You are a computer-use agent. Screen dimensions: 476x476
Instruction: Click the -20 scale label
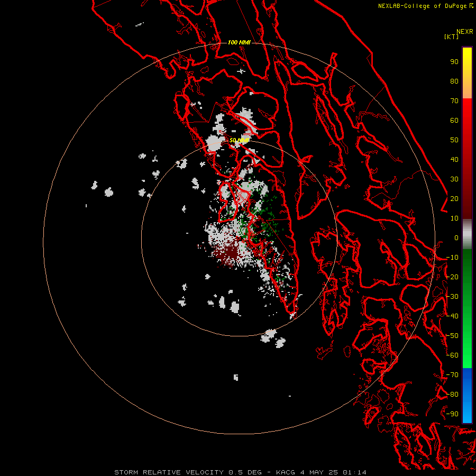[x=452, y=277]
